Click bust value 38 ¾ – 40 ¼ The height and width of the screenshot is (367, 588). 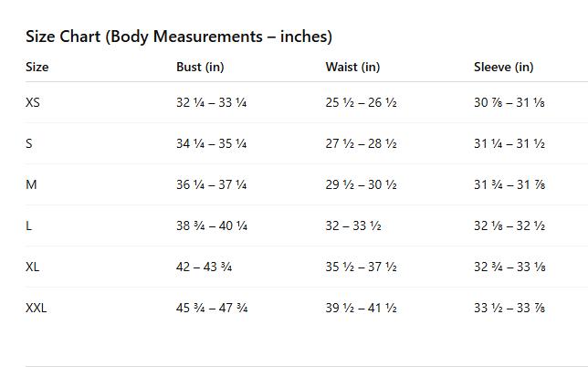click(x=211, y=225)
